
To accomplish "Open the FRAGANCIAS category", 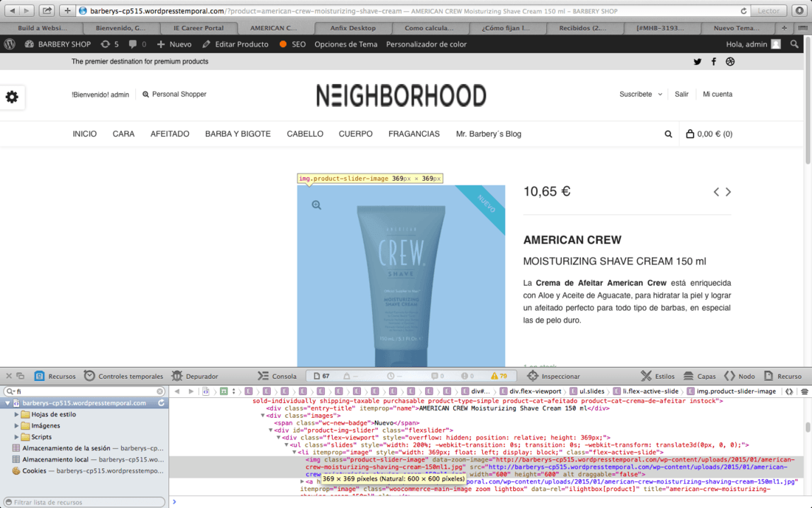I will [x=414, y=134].
